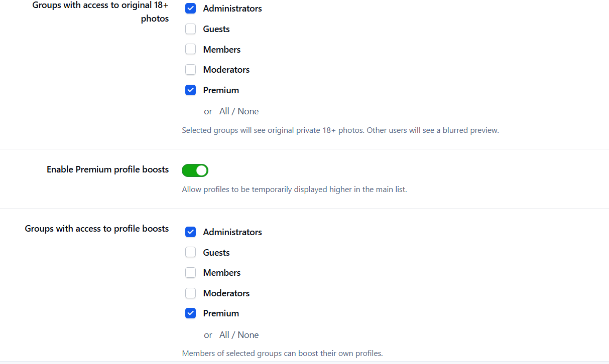The image size is (609, 364).
Task: Enable Moderators for original 18+ photos access
Action: point(191,70)
